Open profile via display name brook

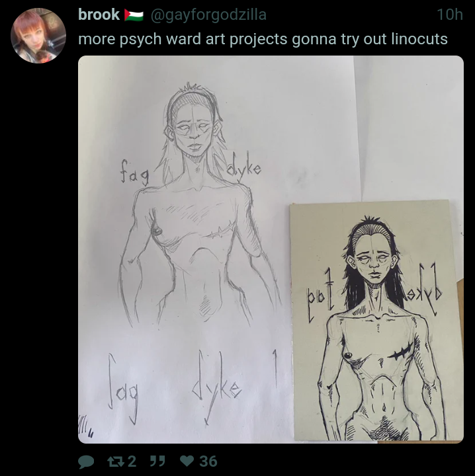click(99, 15)
